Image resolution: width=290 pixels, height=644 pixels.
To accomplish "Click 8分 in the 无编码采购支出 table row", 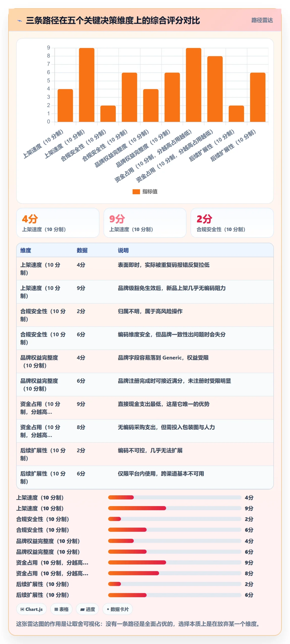I will pyautogui.click(x=81, y=427).
